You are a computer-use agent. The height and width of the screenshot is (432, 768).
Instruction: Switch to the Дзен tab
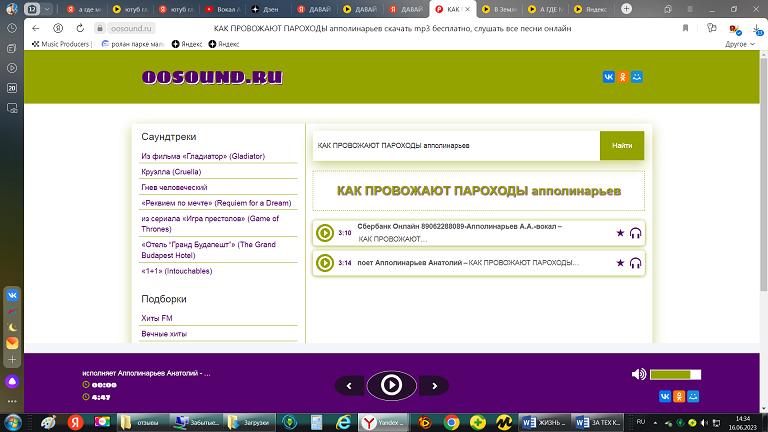[266, 9]
